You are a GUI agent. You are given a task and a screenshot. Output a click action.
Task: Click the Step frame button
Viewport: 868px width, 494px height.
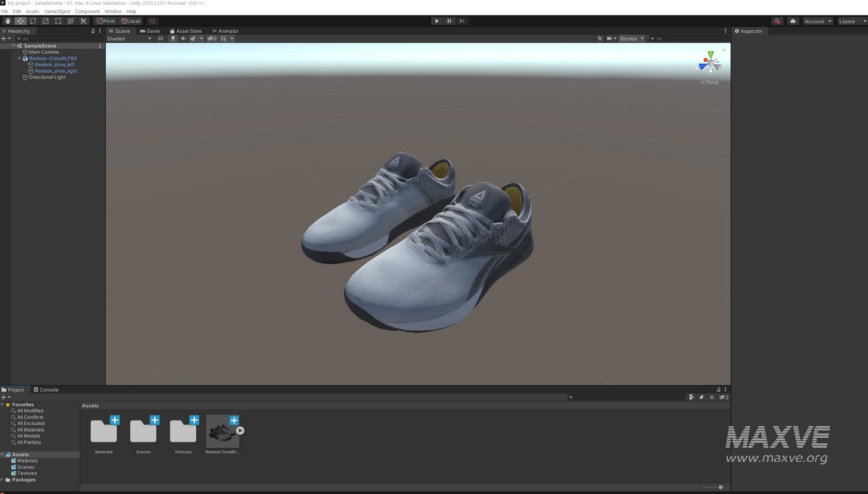pyautogui.click(x=461, y=21)
